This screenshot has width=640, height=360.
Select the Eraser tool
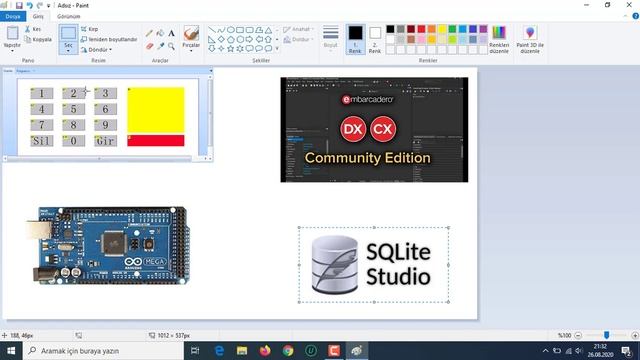(149, 47)
